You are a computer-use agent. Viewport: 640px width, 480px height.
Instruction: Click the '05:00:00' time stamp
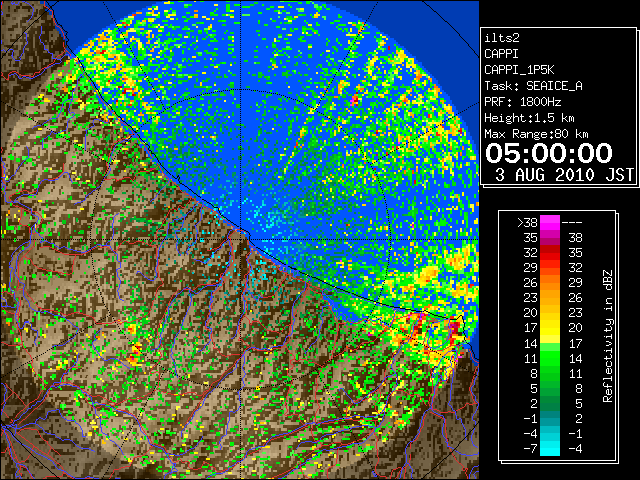[x=549, y=153]
